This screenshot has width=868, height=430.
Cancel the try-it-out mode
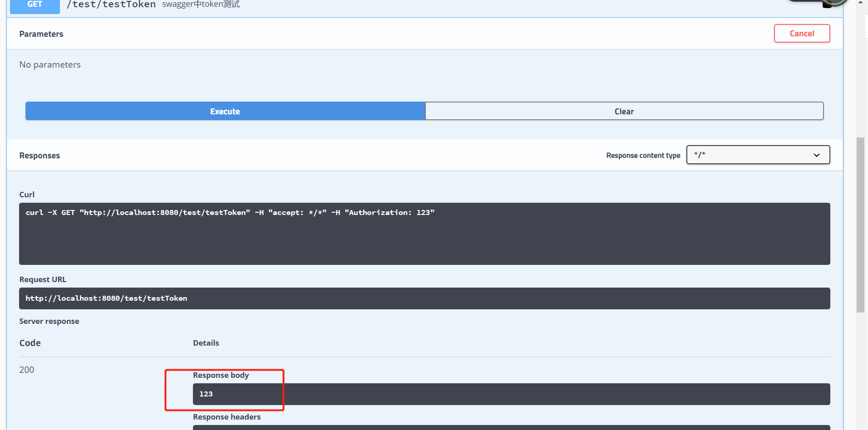[802, 34]
